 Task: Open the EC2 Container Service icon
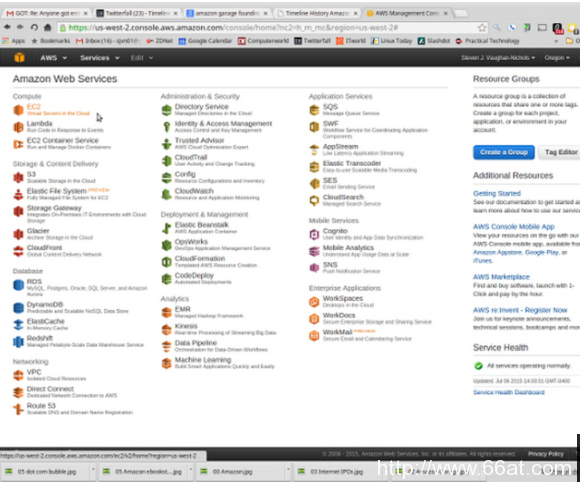[x=18, y=144]
